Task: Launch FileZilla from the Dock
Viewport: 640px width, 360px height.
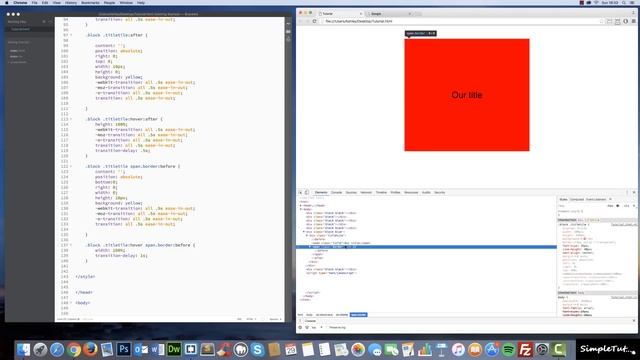Action: click(x=525, y=349)
